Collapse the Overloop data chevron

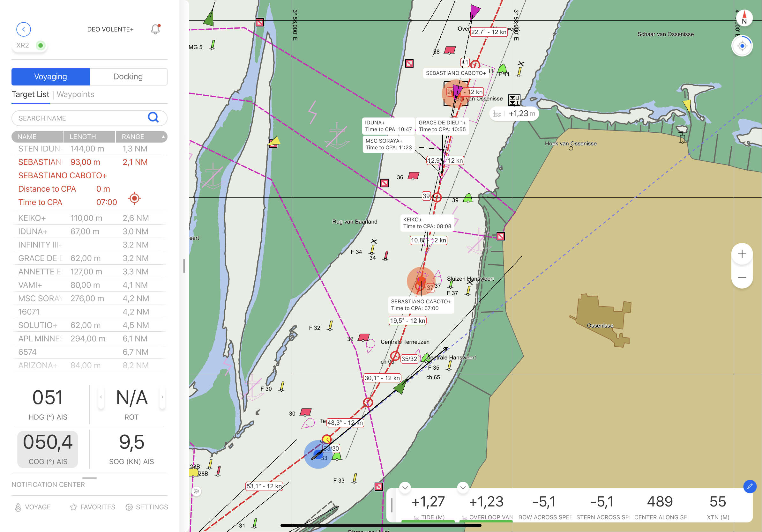(463, 488)
